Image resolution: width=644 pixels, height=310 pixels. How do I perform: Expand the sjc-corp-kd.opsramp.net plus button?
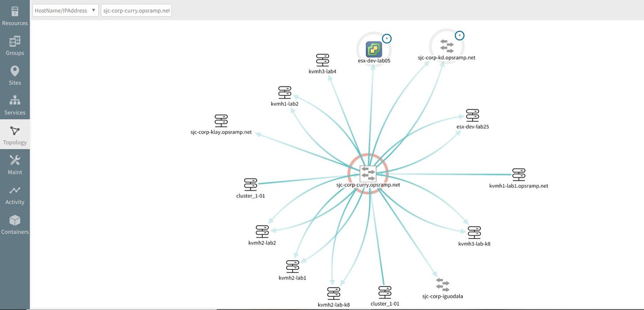[459, 35]
